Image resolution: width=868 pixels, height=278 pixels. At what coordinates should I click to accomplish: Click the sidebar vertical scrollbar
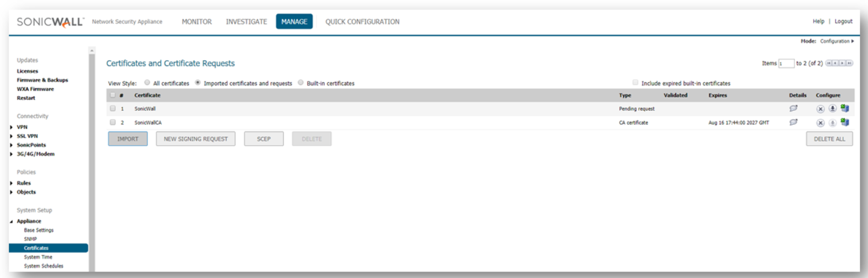click(x=92, y=158)
